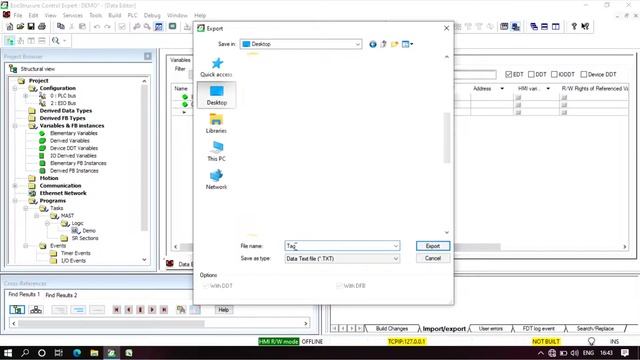This screenshot has width=640, height=360.
Task: Open the Save in location dropdown
Action: pos(358,44)
